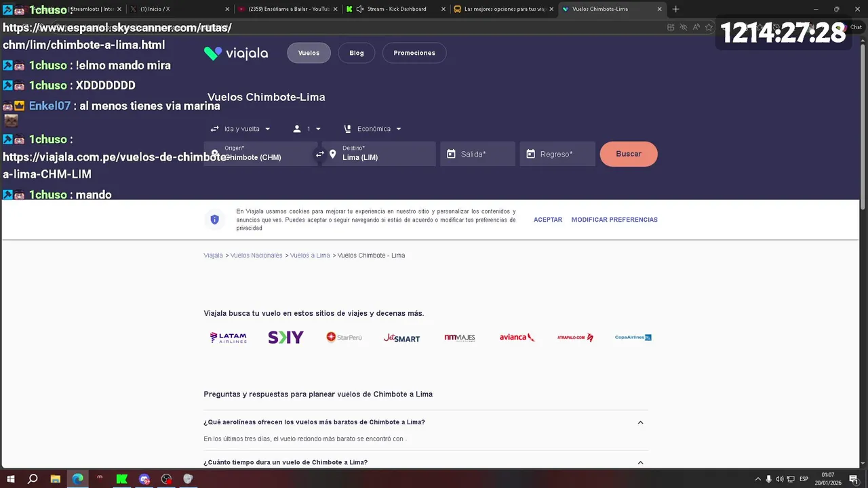Image resolution: width=868 pixels, height=488 pixels.
Task: Open File Explorer from the taskbar
Action: point(56,479)
